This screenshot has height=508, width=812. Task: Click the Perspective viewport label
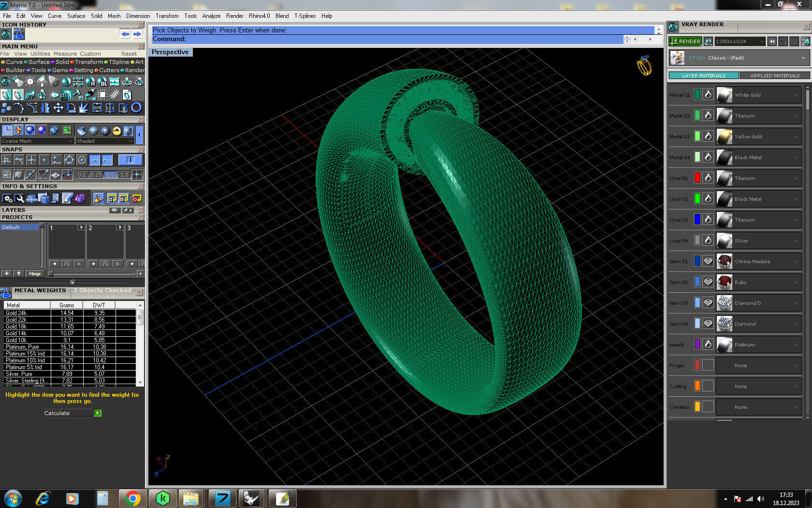(170, 52)
